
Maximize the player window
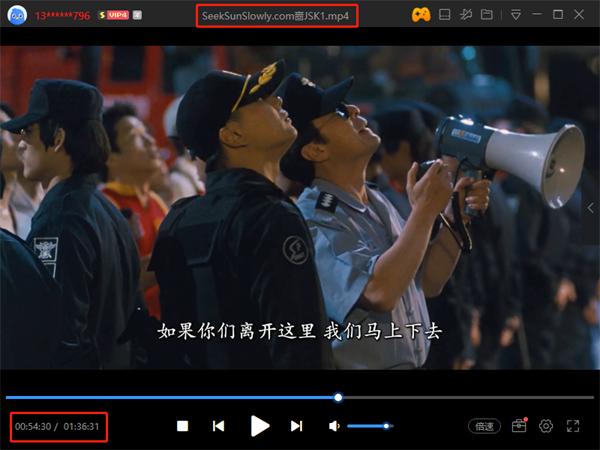(x=558, y=15)
